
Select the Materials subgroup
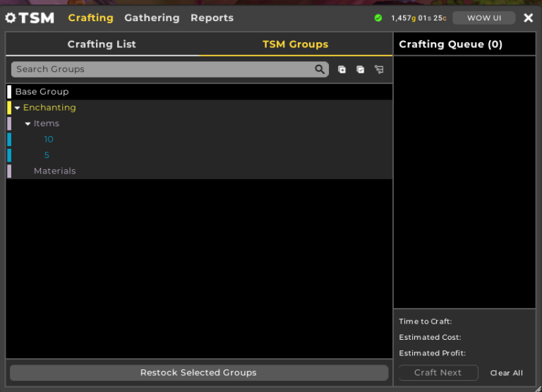pos(199,171)
